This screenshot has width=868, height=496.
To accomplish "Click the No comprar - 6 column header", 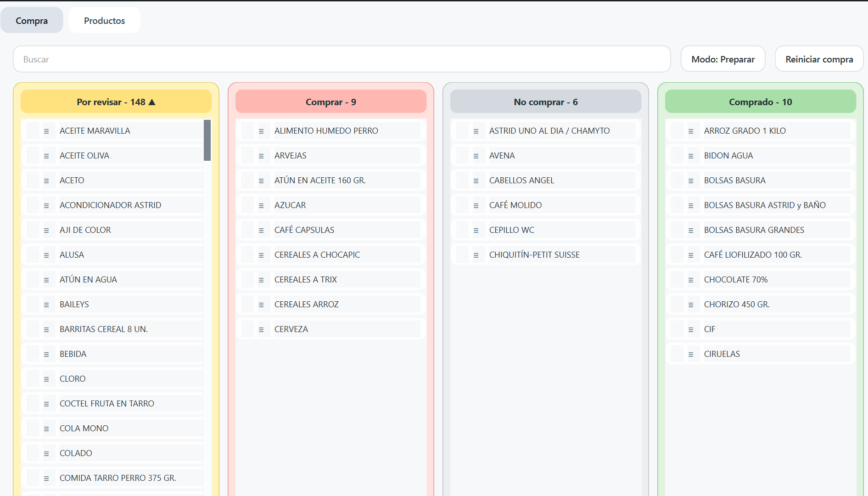I will pyautogui.click(x=546, y=102).
